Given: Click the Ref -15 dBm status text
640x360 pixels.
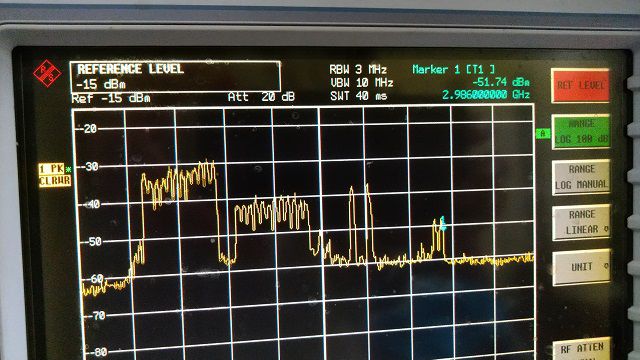Looking at the screenshot, I should [111, 98].
